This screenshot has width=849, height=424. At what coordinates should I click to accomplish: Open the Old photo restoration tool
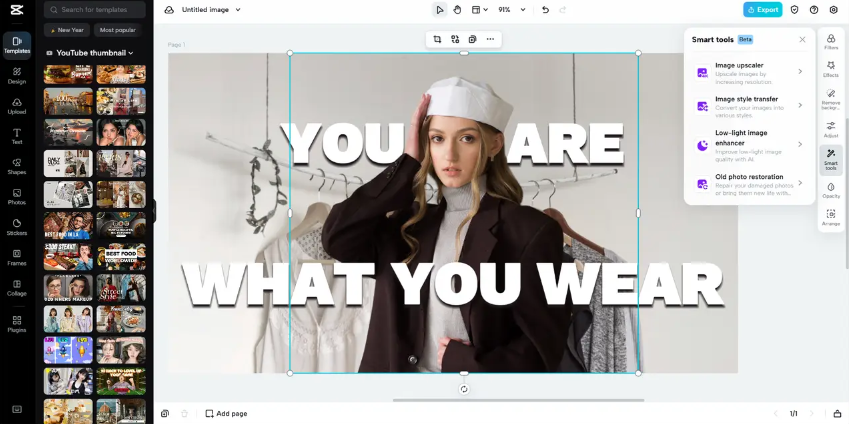tap(749, 184)
